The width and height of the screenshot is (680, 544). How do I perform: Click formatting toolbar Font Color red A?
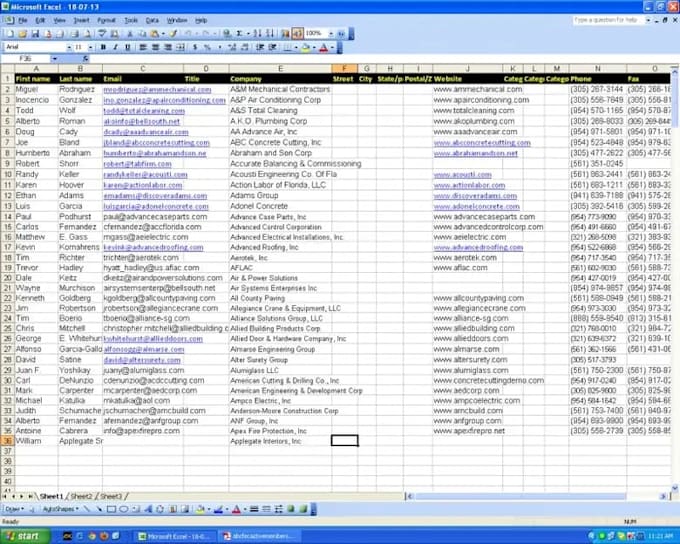(323, 47)
